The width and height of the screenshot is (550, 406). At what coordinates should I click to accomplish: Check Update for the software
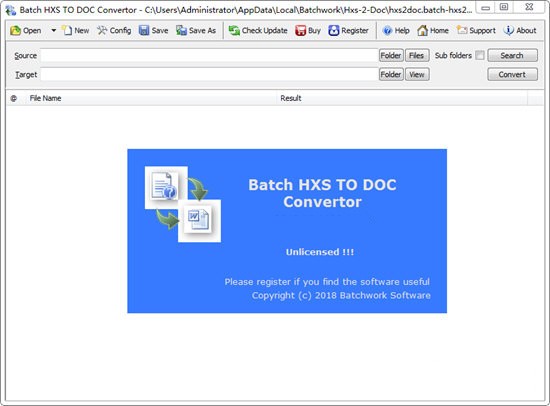point(258,31)
